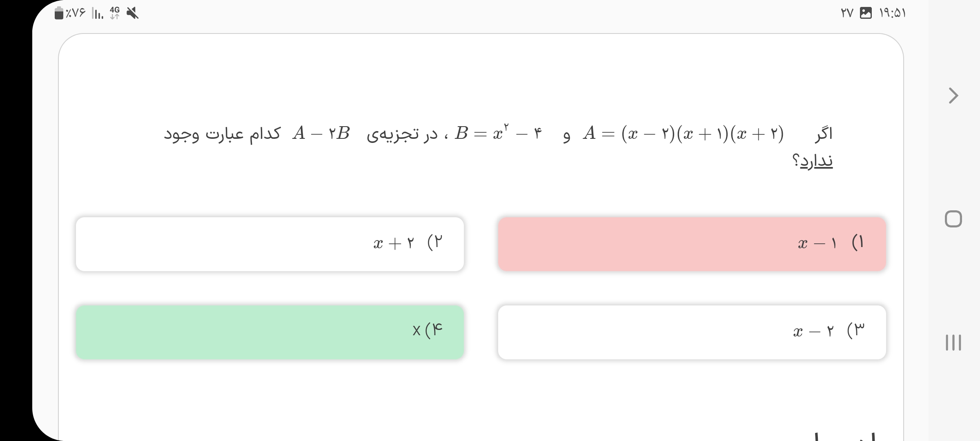Image resolution: width=980 pixels, height=441 pixels.
Task: Open recent apps with three-bar button
Action: (953, 343)
